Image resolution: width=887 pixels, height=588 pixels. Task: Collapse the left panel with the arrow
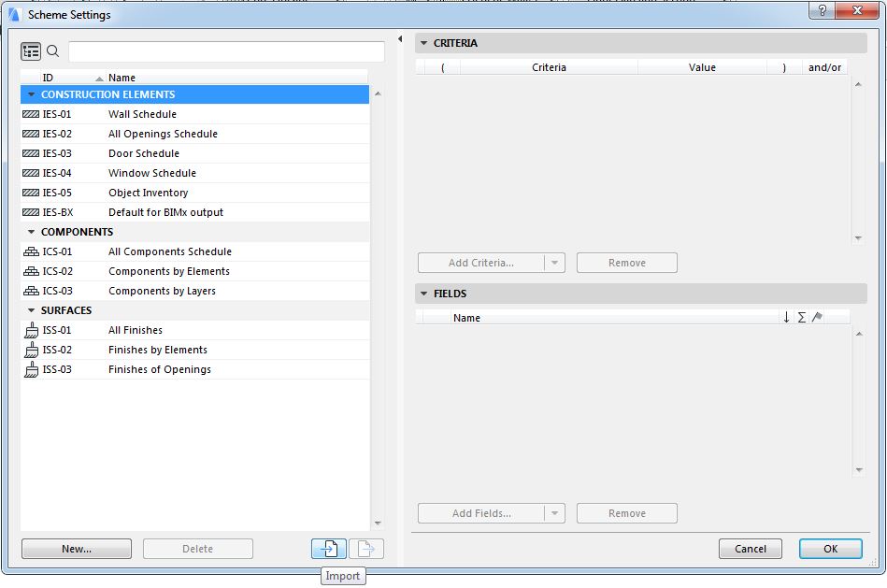(400, 39)
